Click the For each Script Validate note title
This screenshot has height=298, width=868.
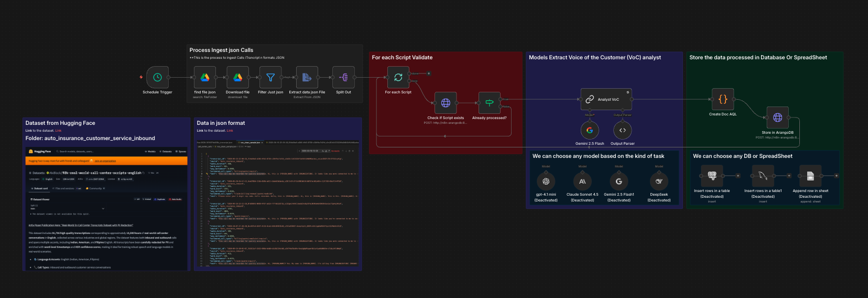point(402,58)
